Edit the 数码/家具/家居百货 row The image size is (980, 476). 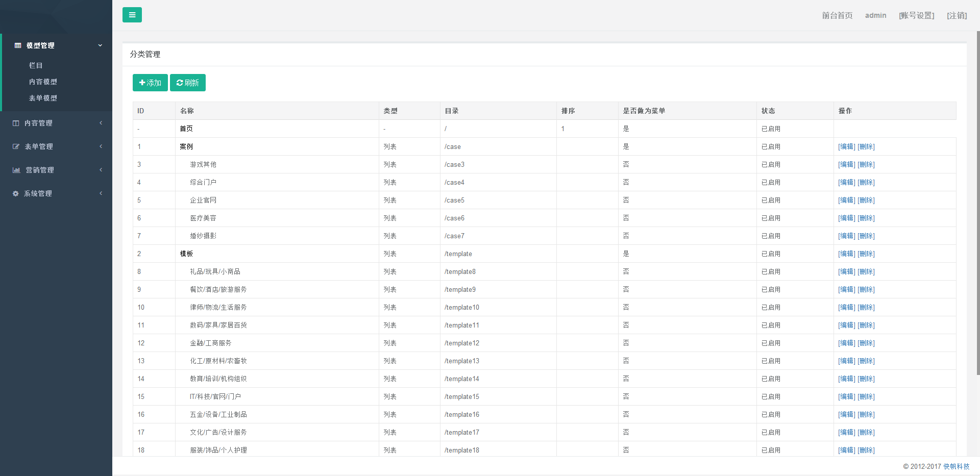coord(846,325)
